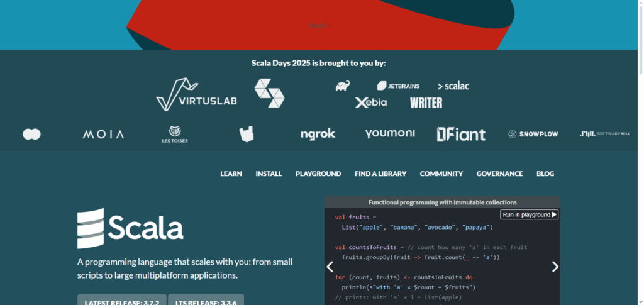Click the 'for (count, fruits)' code line
The image size is (644, 305).
(x=404, y=277)
